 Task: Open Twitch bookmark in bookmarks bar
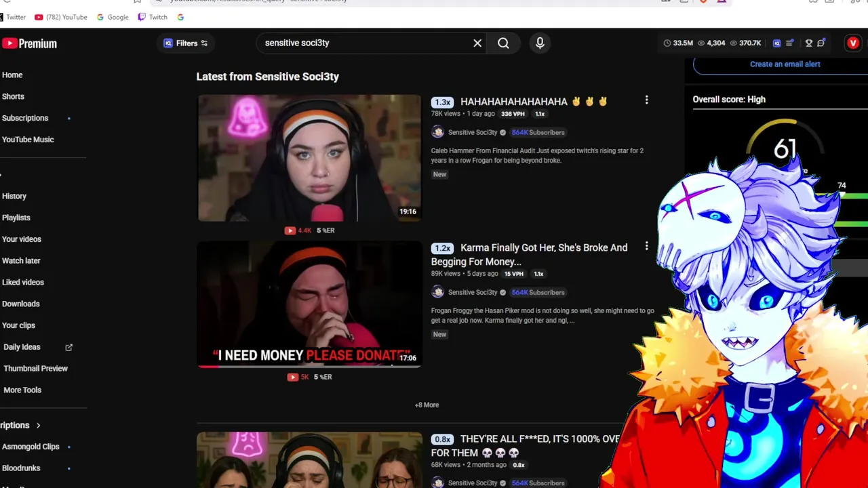coord(153,18)
